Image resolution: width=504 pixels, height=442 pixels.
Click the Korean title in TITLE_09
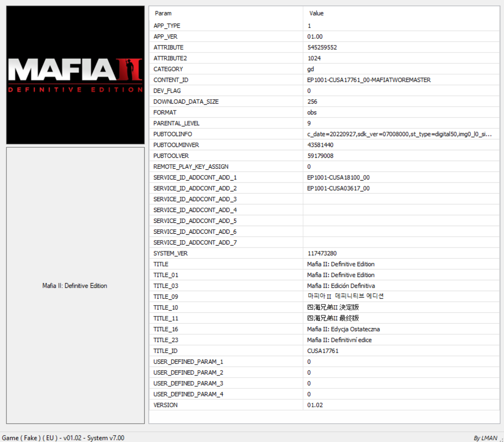[x=345, y=296]
